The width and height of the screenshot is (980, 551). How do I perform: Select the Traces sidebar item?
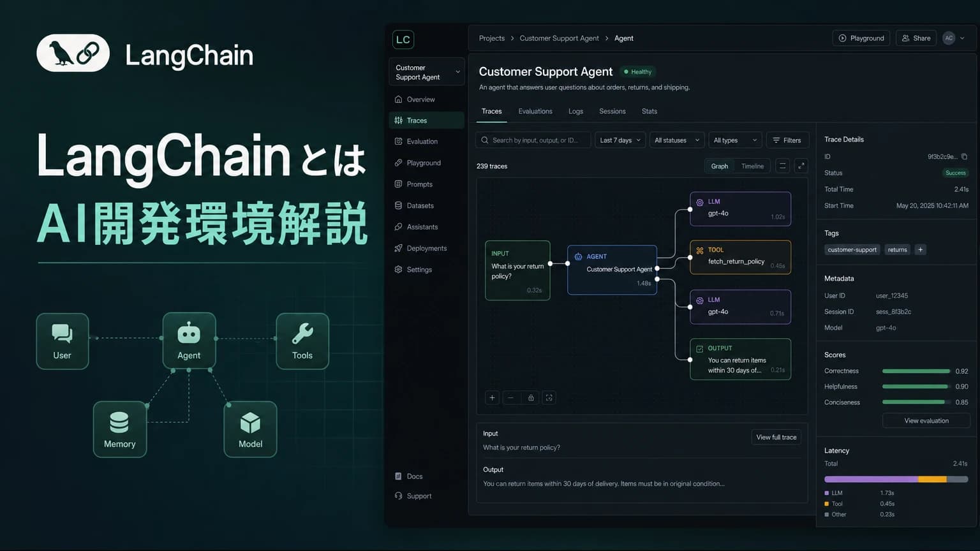[426, 121]
